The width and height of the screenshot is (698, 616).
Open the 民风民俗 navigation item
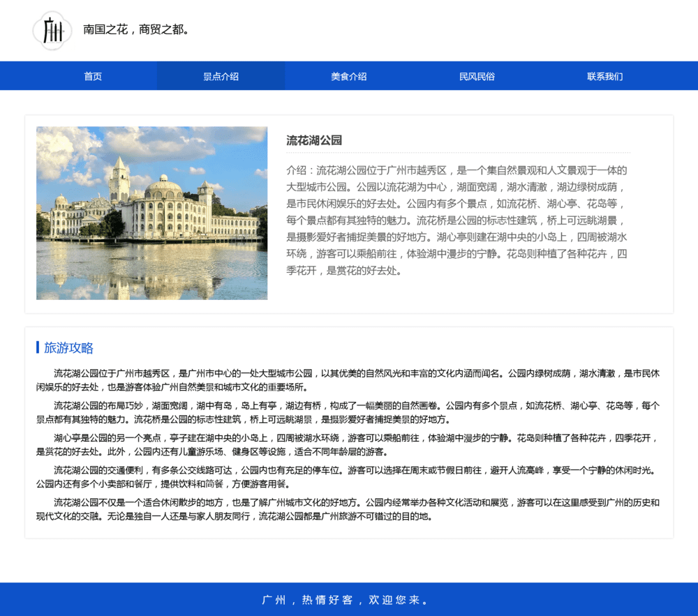point(477,76)
